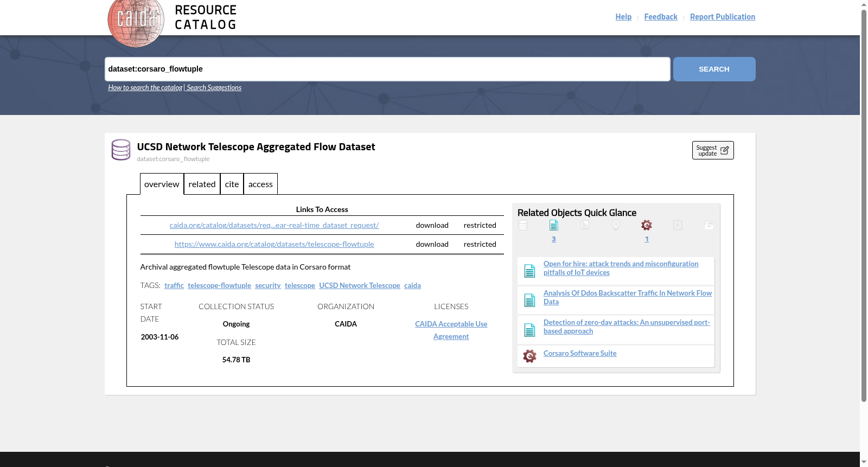Screen dimensions: 868x467
Task: Click the 54.78 TB total size value
Action: tap(236, 360)
